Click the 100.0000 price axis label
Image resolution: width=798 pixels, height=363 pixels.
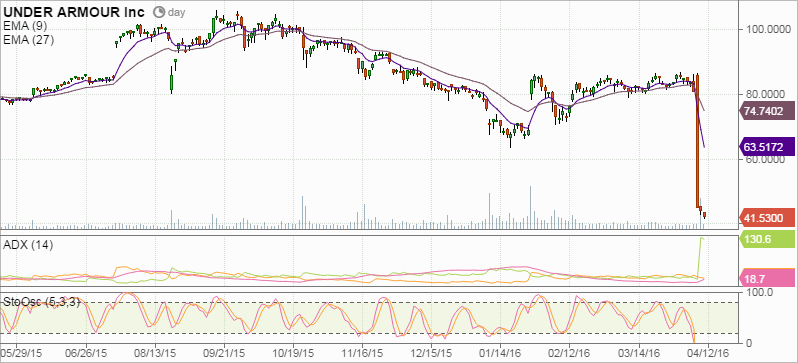tap(768, 29)
